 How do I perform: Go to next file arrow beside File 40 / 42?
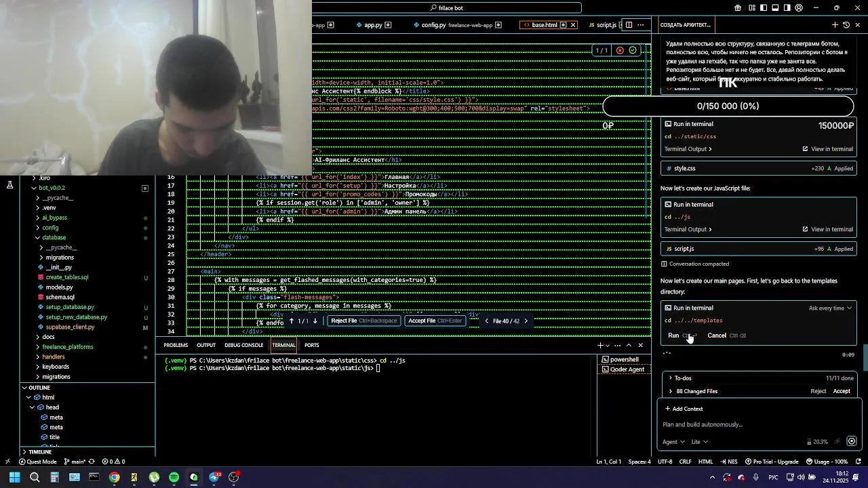click(x=526, y=321)
